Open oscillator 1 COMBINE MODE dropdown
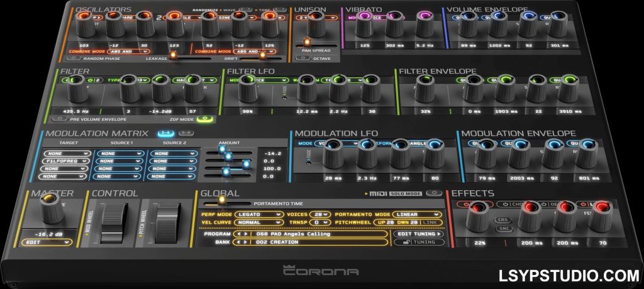Viewport: 644px width, 289px height. tap(128, 52)
